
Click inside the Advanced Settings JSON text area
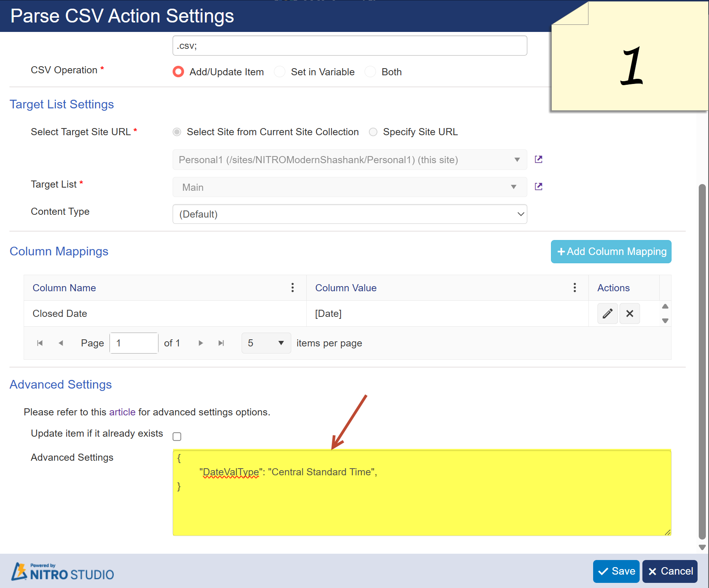coord(422,504)
